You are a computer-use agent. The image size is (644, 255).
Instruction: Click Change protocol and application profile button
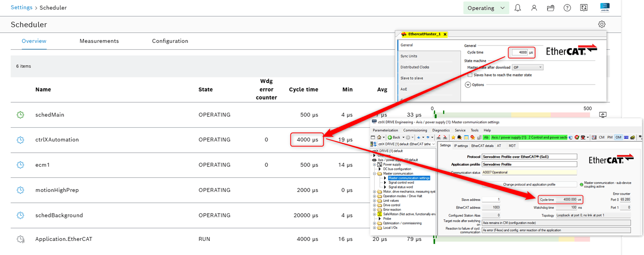pos(529,184)
